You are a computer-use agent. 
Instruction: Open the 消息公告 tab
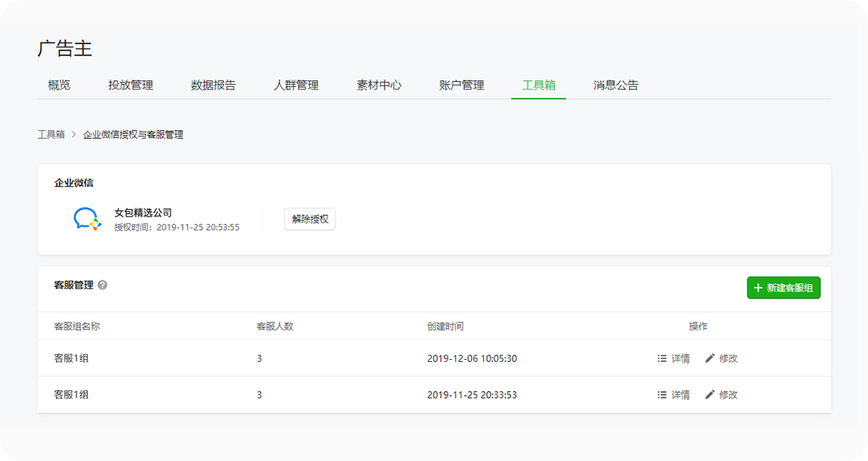(616, 85)
